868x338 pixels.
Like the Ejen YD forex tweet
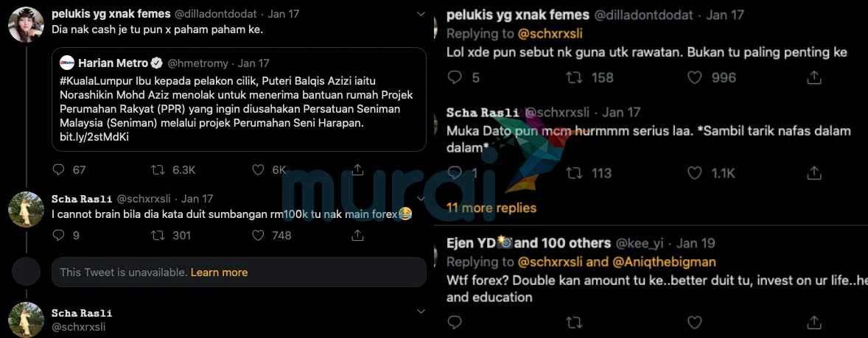coord(695,322)
